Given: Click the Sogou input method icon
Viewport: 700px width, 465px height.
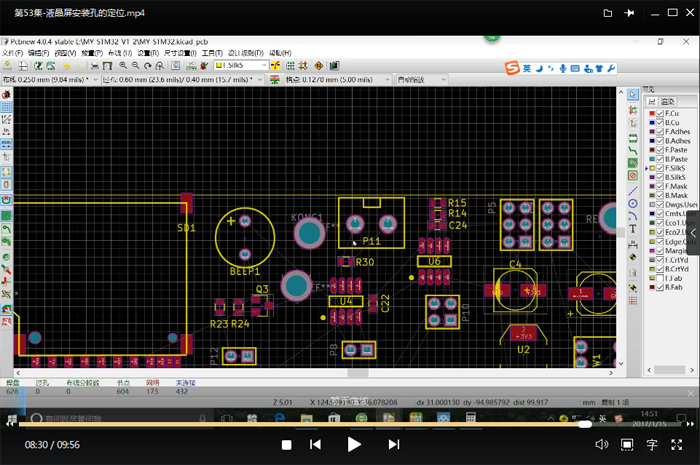Looking at the screenshot, I should coord(512,68).
